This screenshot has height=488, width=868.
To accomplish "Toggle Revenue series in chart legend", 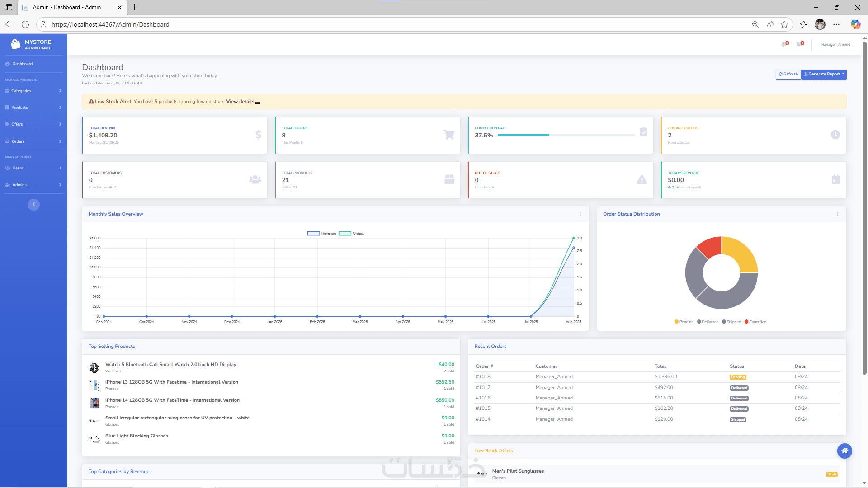I will click(x=321, y=234).
